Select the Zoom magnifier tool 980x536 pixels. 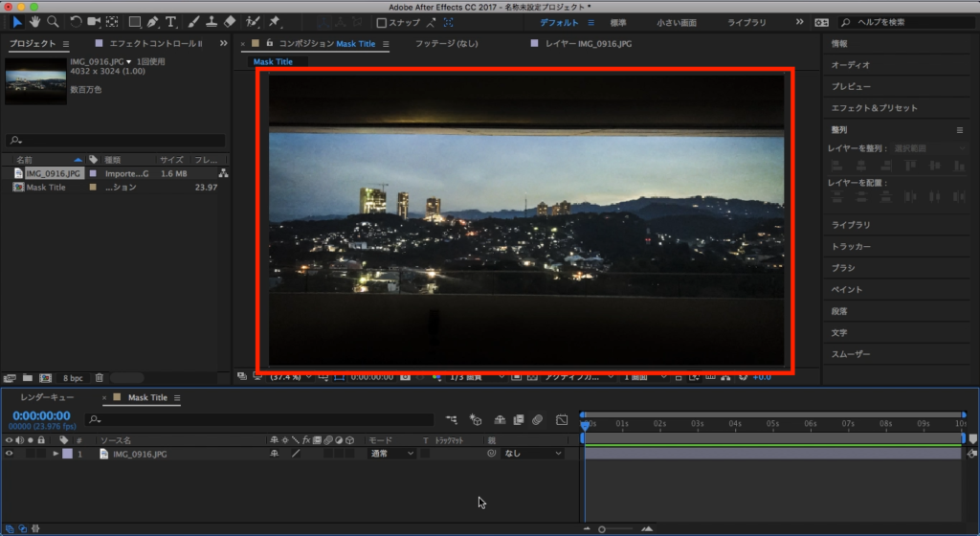point(54,21)
